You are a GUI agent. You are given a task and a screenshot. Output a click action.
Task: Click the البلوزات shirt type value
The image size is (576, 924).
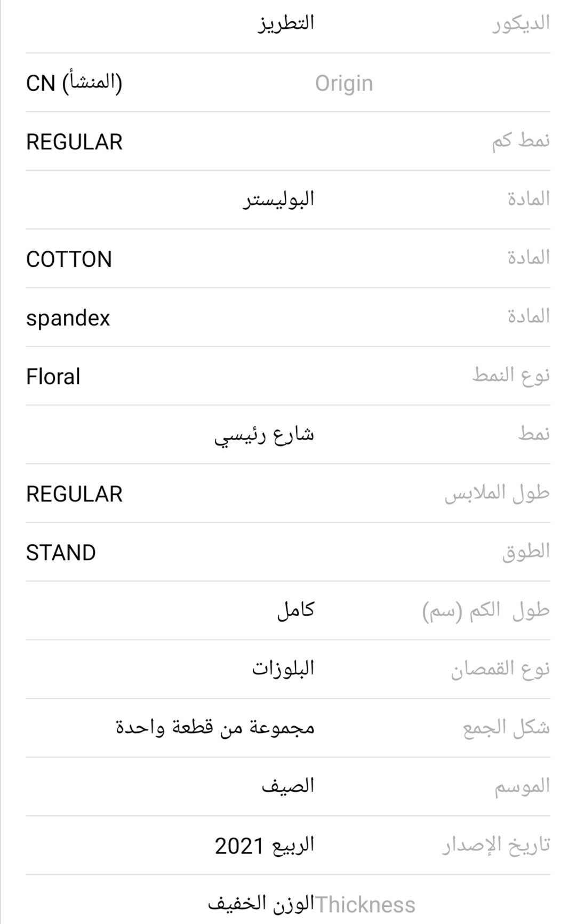click(x=283, y=669)
